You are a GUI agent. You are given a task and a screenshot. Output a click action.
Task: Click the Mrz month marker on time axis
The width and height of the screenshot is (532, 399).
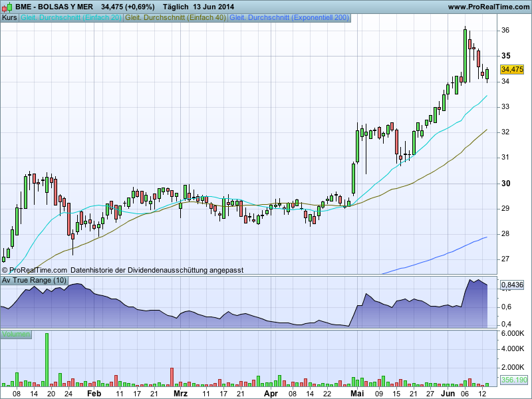(180, 393)
